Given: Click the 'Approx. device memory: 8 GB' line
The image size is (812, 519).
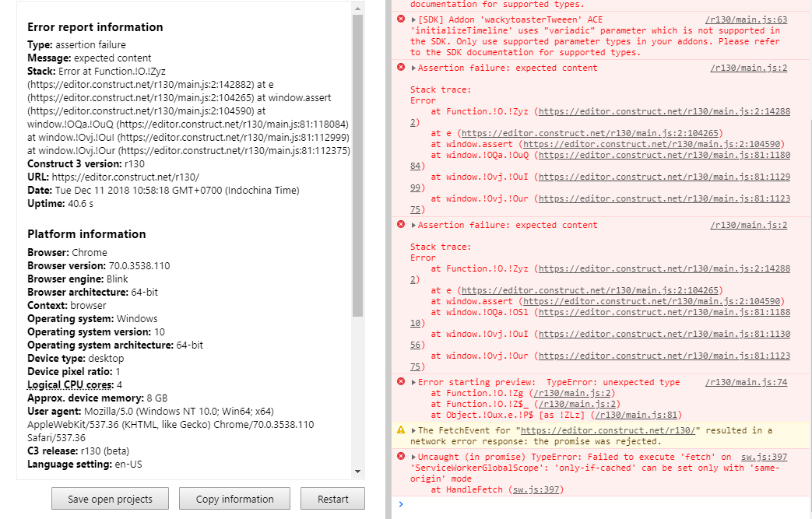Looking at the screenshot, I should click(97, 398).
